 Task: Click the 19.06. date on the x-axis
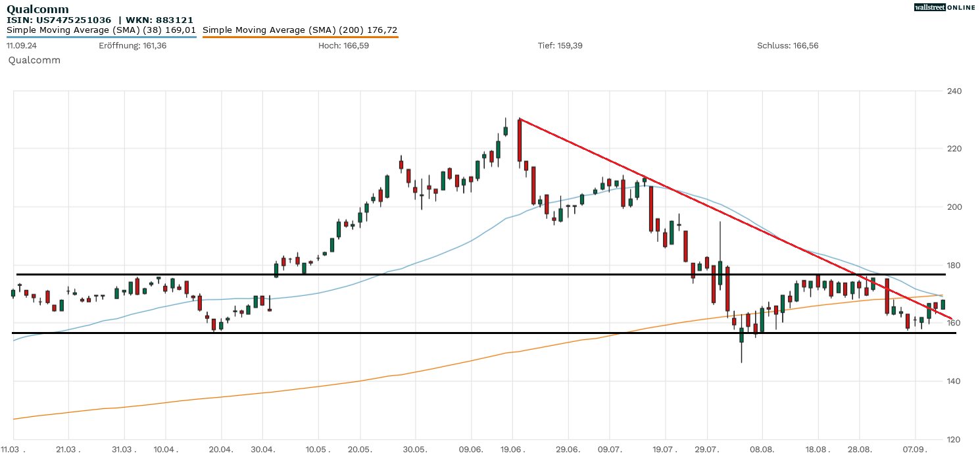pos(512,448)
